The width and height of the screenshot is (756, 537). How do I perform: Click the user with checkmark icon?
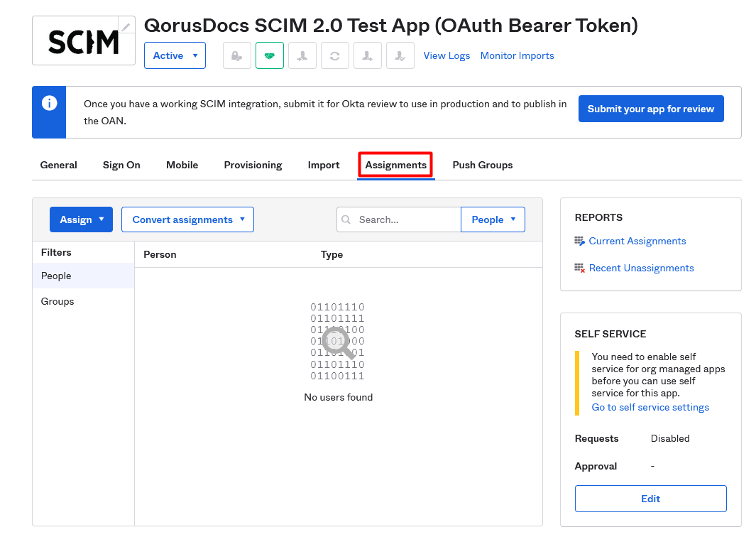(x=400, y=55)
